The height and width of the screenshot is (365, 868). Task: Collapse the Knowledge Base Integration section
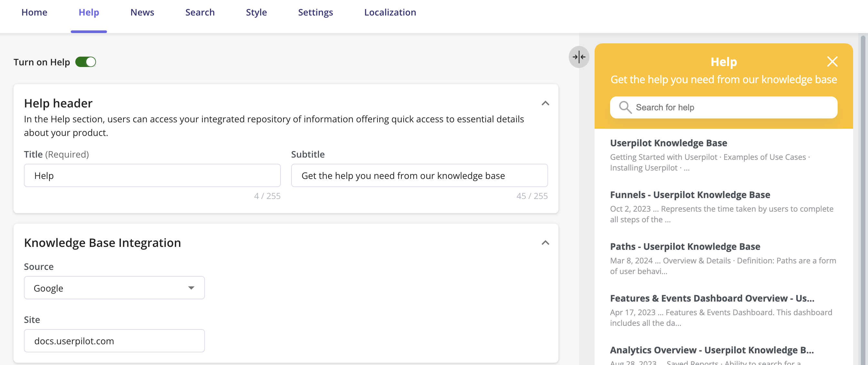(x=545, y=243)
